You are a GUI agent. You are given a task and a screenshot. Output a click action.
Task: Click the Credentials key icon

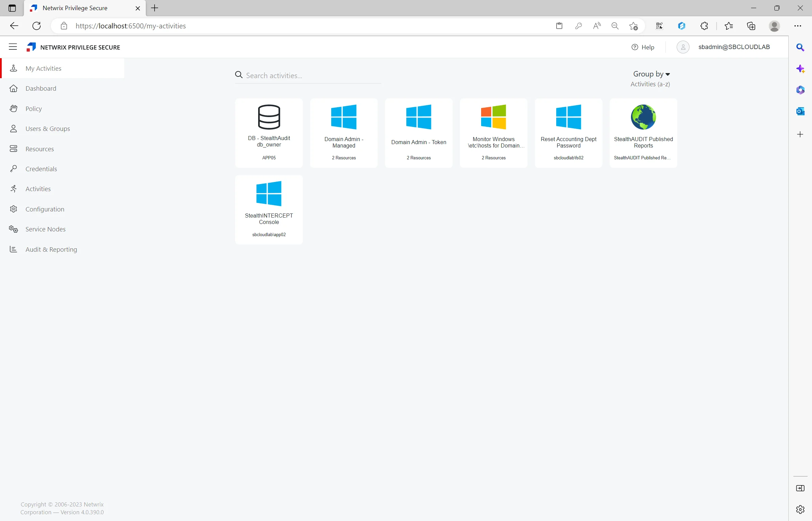[14, 169]
